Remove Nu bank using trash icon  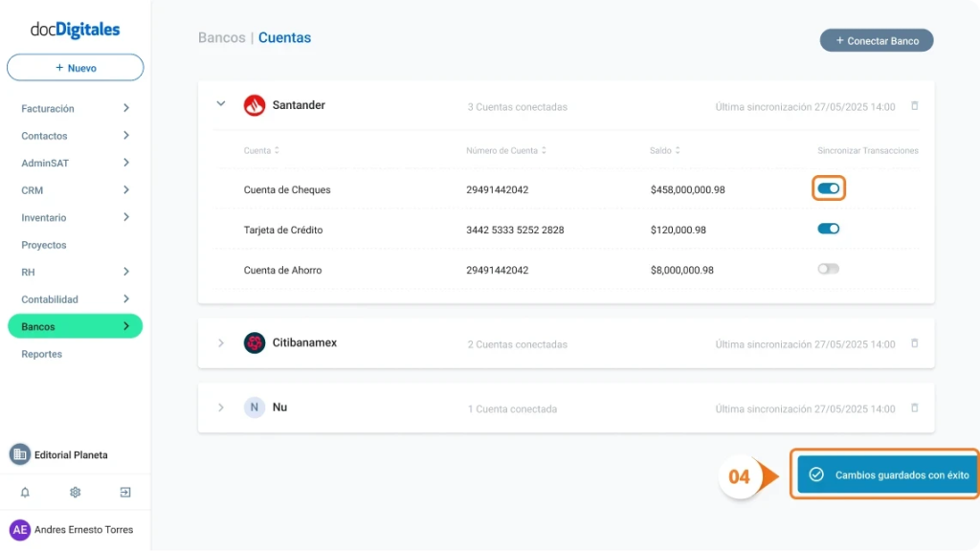point(914,408)
